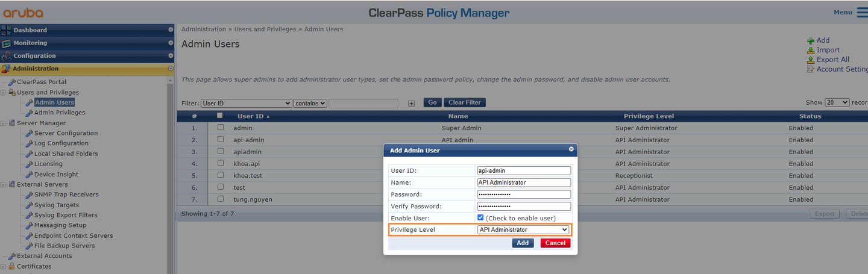Click the left sidebar vertical scrollbar
Screen dimensions: 868x274
pyautogui.click(x=171, y=175)
